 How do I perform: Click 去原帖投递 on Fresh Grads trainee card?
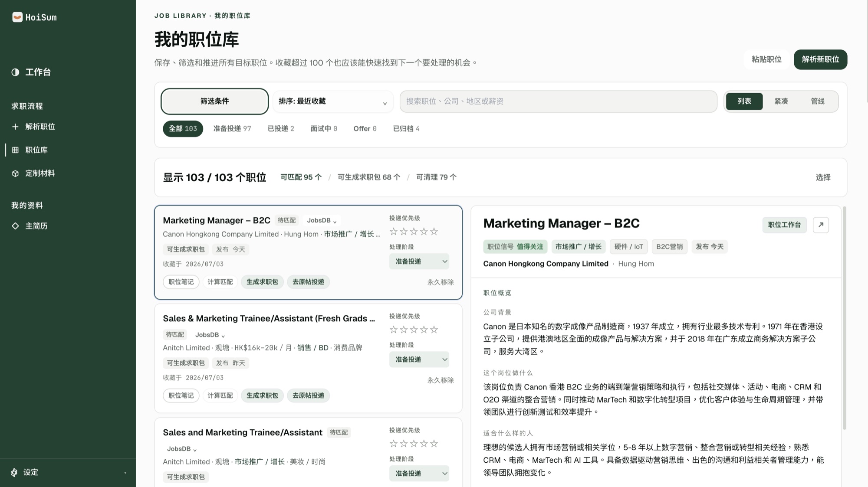click(308, 395)
